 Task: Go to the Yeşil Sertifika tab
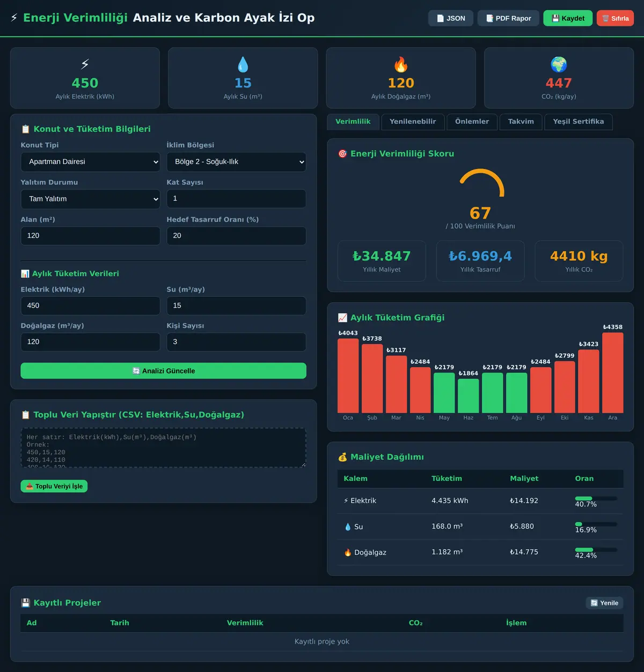pos(579,122)
